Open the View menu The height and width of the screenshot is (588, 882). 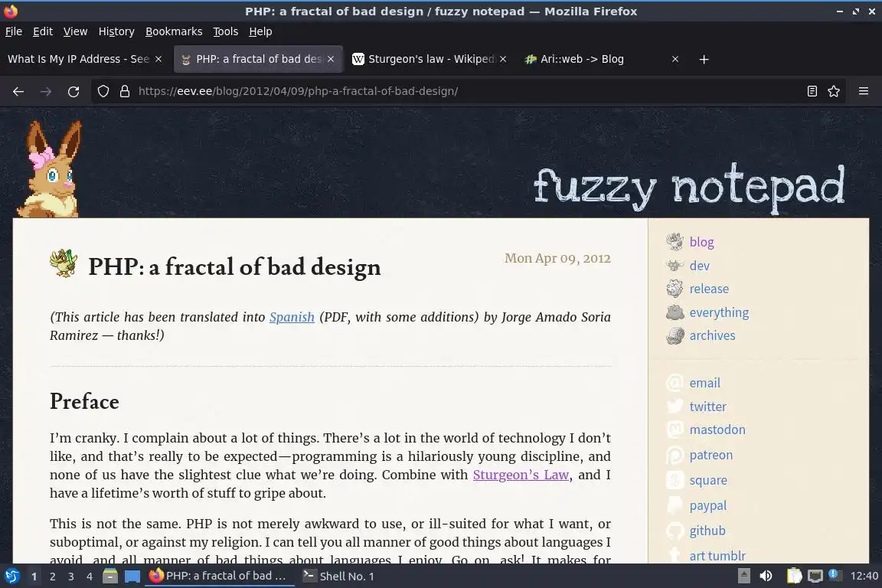75,31
